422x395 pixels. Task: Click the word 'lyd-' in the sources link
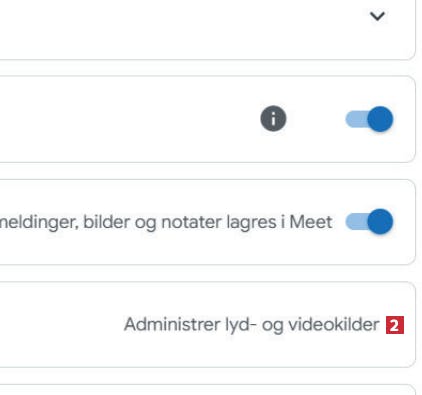[x=240, y=325]
